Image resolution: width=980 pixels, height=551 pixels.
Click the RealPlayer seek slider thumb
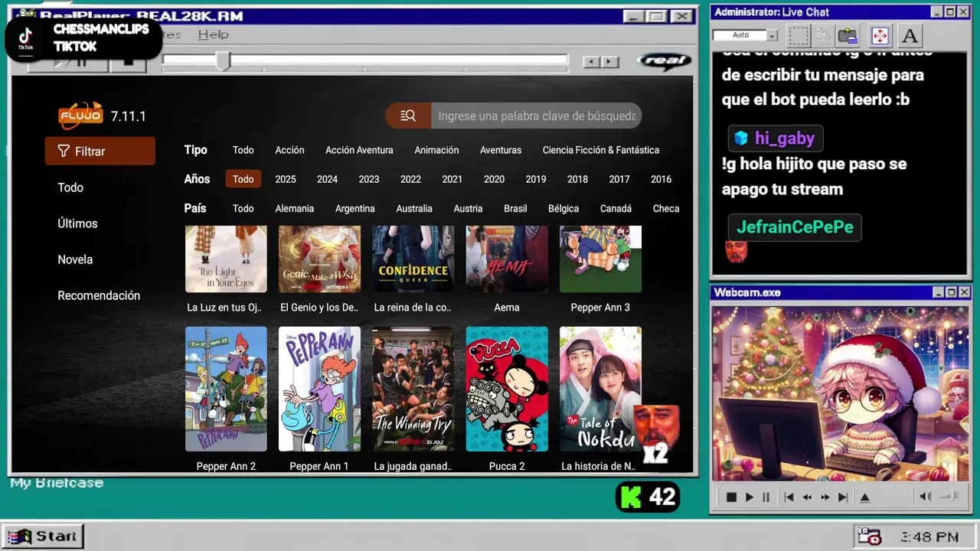point(223,60)
